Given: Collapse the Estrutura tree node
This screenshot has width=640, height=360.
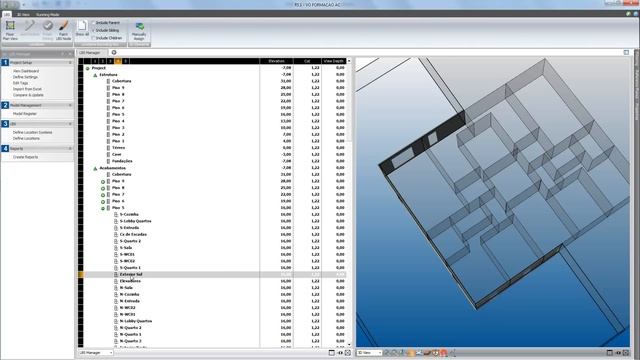Looking at the screenshot, I should coord(95,75).
